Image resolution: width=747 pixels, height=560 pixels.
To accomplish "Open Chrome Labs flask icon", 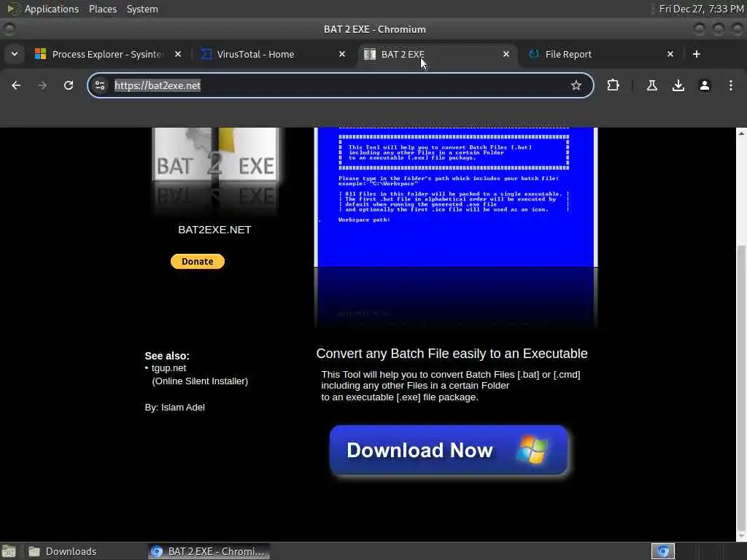I will click(x=651, y=85).
